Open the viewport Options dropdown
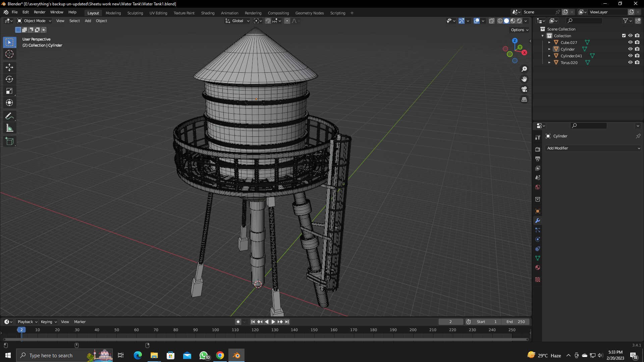This screenshot has width=644, height=362. (519, 30)
